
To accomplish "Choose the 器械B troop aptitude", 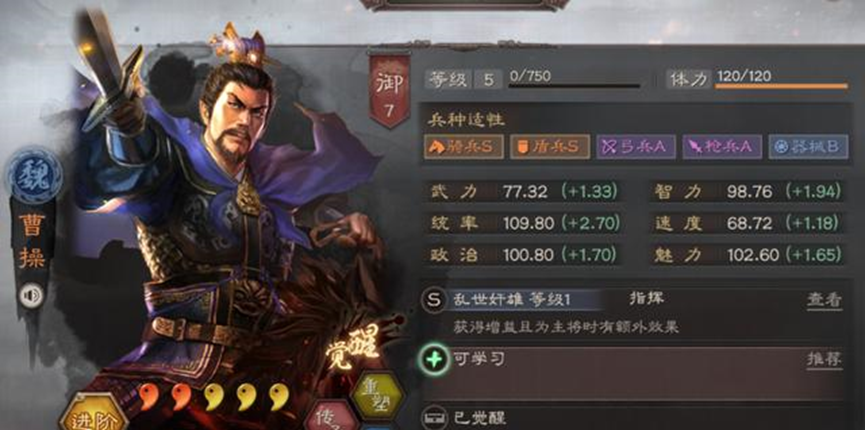I will coord(808,147).
